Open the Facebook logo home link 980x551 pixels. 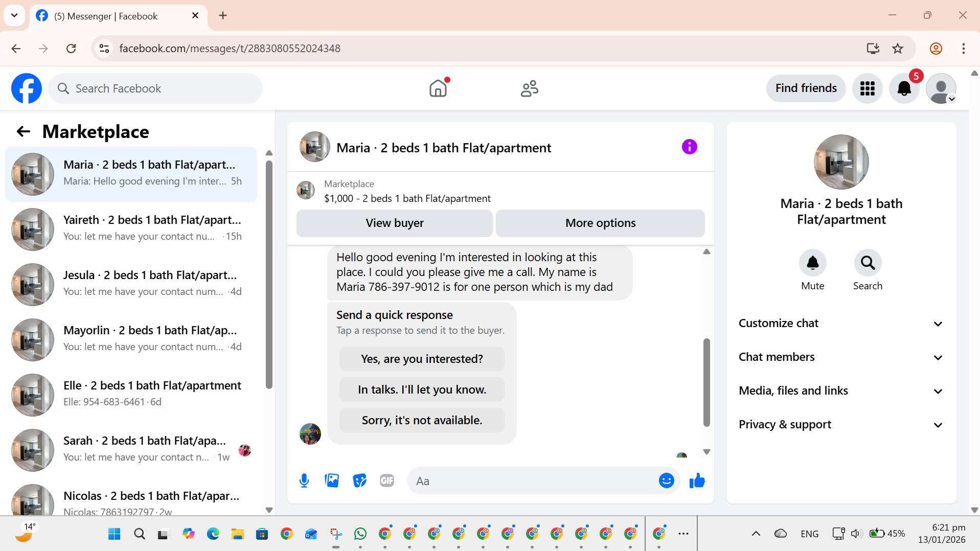pyautogui.click(x=27, y=88)
